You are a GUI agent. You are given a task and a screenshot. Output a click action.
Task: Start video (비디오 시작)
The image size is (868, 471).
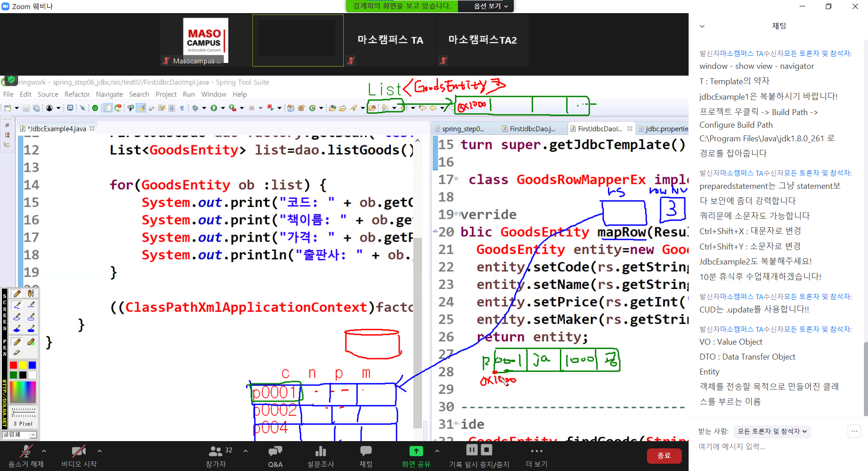(x=78, y=452)
